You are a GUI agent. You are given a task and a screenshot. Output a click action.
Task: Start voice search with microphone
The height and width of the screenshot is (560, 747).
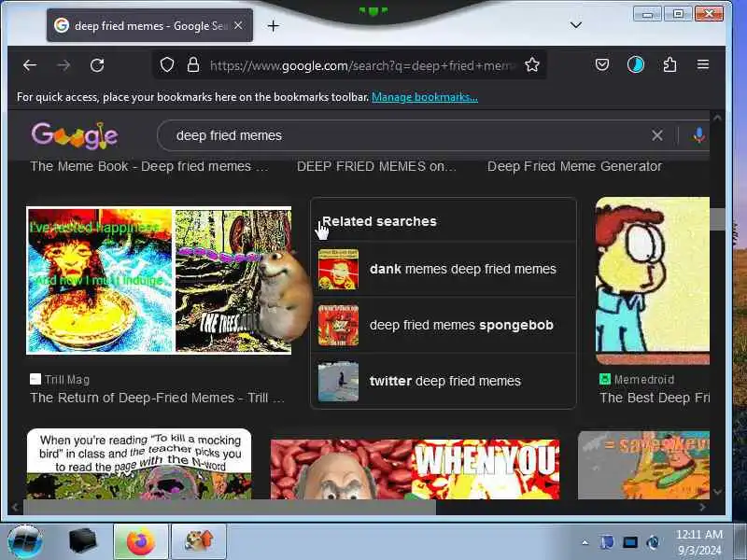(698, 135)
